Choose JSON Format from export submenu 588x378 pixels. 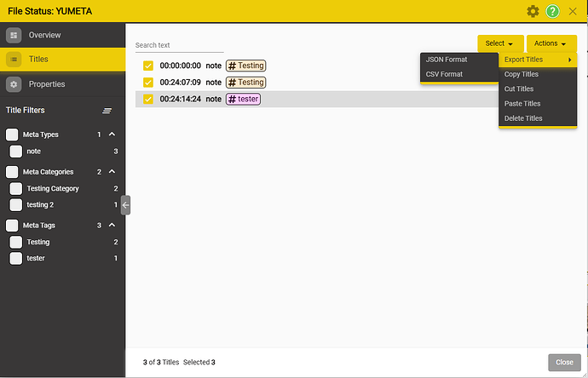pyautogui.click(x=447, y=60)
